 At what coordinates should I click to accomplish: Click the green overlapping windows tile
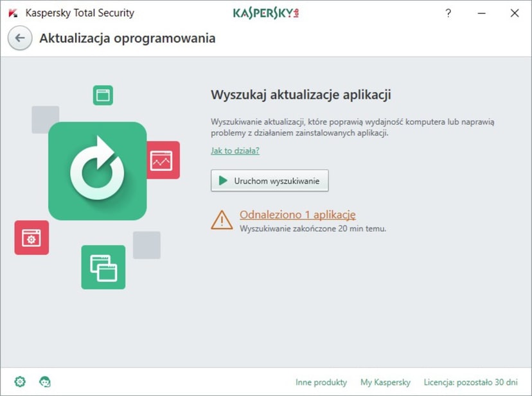103,267
